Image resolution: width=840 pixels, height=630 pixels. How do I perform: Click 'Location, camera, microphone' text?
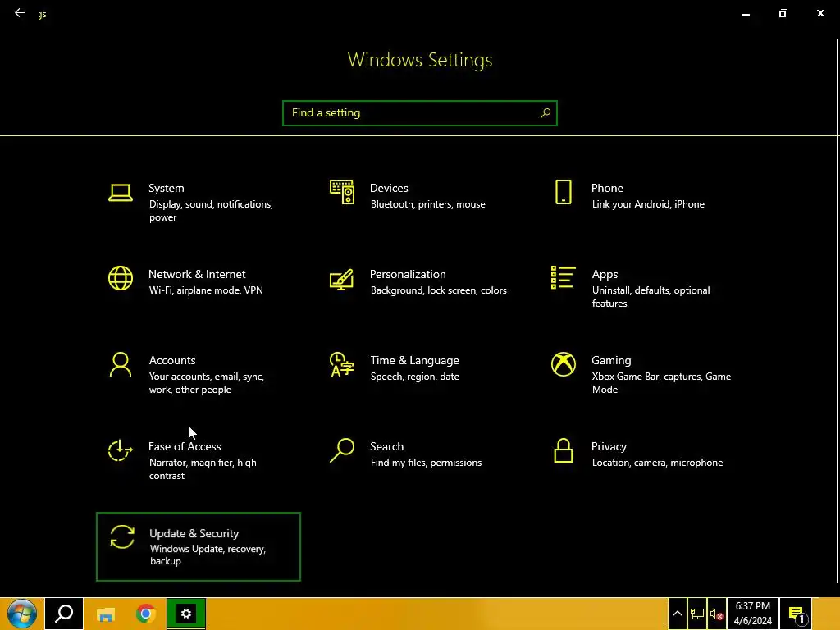pyautogui.click(x=657, y=463)
